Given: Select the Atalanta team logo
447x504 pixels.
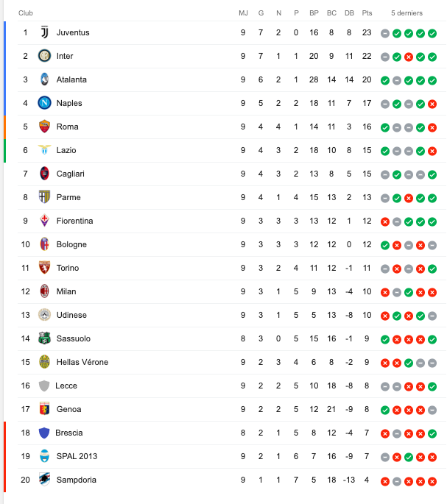Looking at the screenshot, I should point(45,79).
